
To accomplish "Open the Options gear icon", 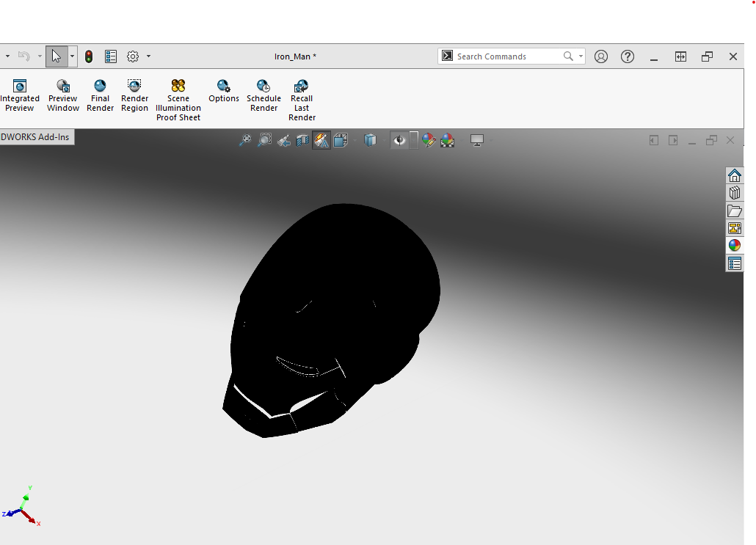I will click(x=133, y=56).
